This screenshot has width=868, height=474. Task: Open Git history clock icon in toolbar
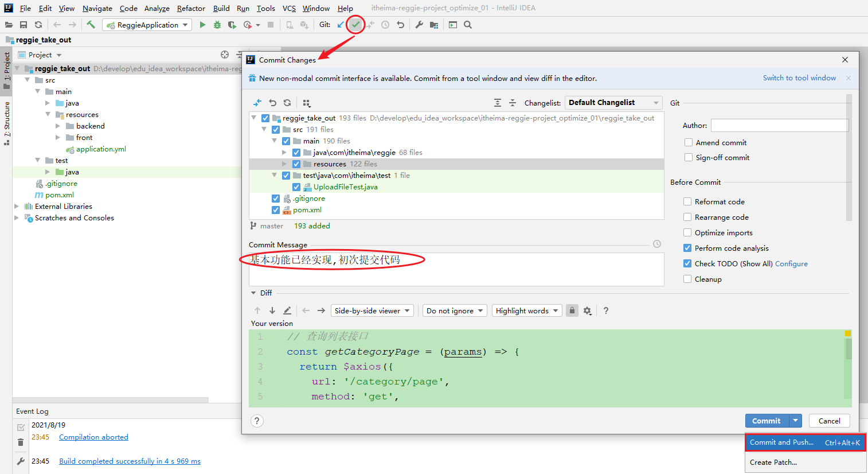point(385,25)
